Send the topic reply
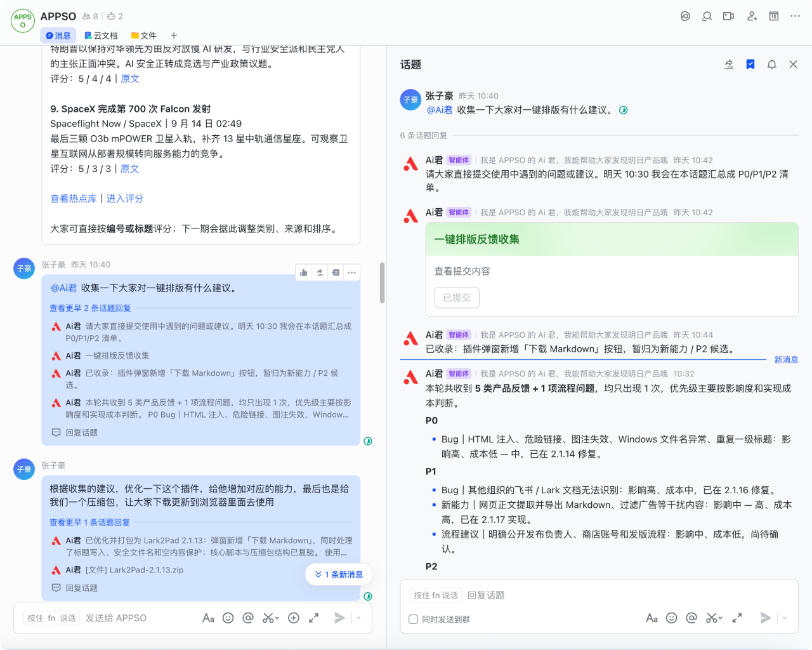The width and height of the screenshot is (812, 650). (766, 618)
